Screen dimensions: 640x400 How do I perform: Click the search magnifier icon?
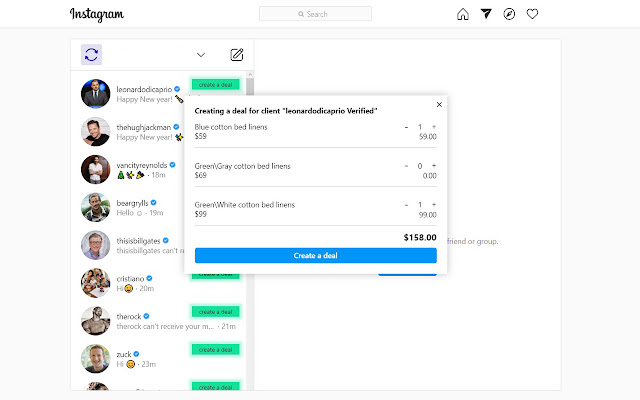click(301, 14)
